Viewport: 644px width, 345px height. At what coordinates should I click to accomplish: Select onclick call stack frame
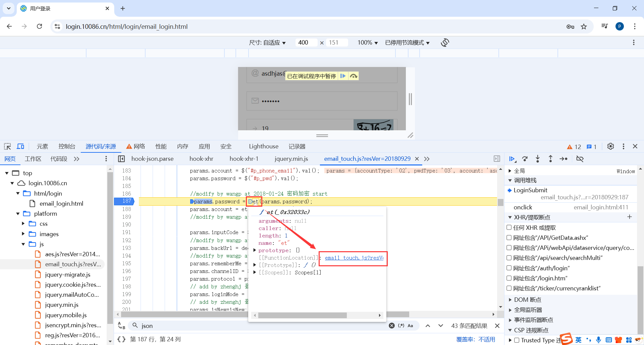pyautogui.click(x=570, y=207)
